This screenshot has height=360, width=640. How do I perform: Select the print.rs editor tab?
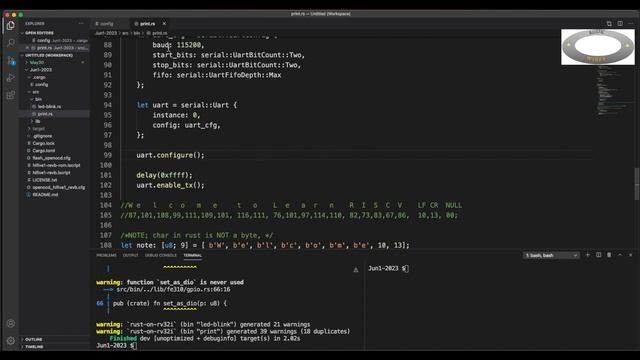(x=147, y=24)
